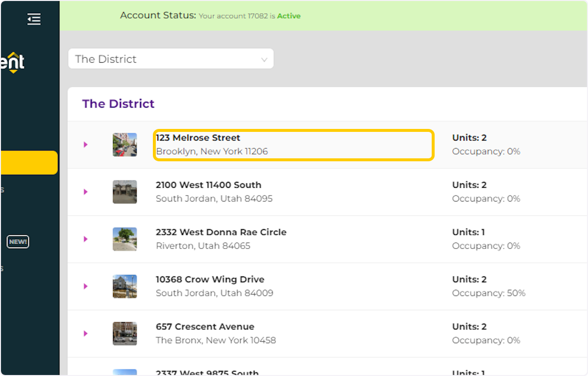The image size is (588, 376).
Task: Open 657 Crescent Avenue property details
Action: [x=205, y=326]
